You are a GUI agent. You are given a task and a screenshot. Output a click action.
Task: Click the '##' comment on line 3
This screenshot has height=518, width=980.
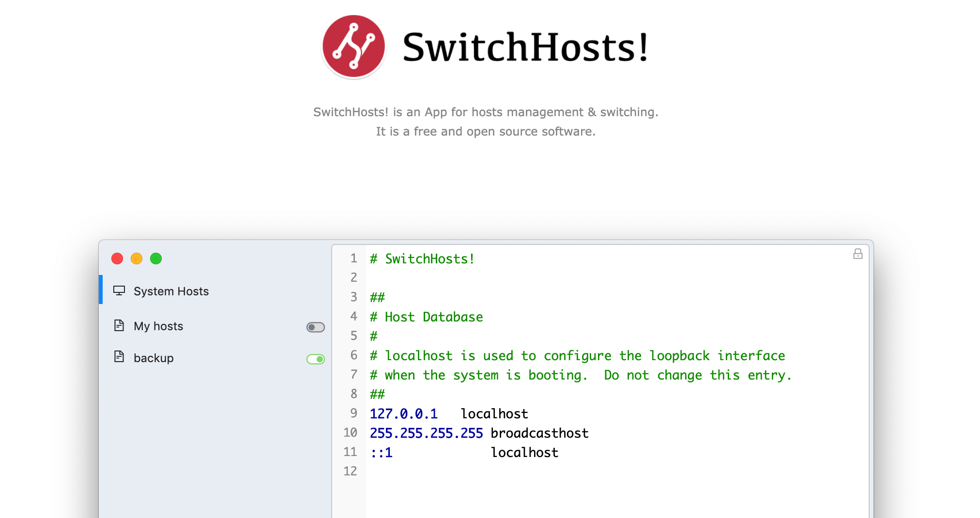pyautogui.click(x=377, y=298)
